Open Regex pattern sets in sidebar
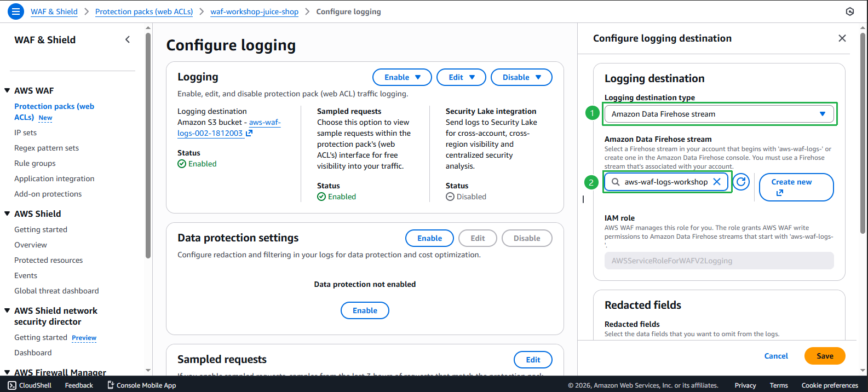868x392 pixels. 47,148
